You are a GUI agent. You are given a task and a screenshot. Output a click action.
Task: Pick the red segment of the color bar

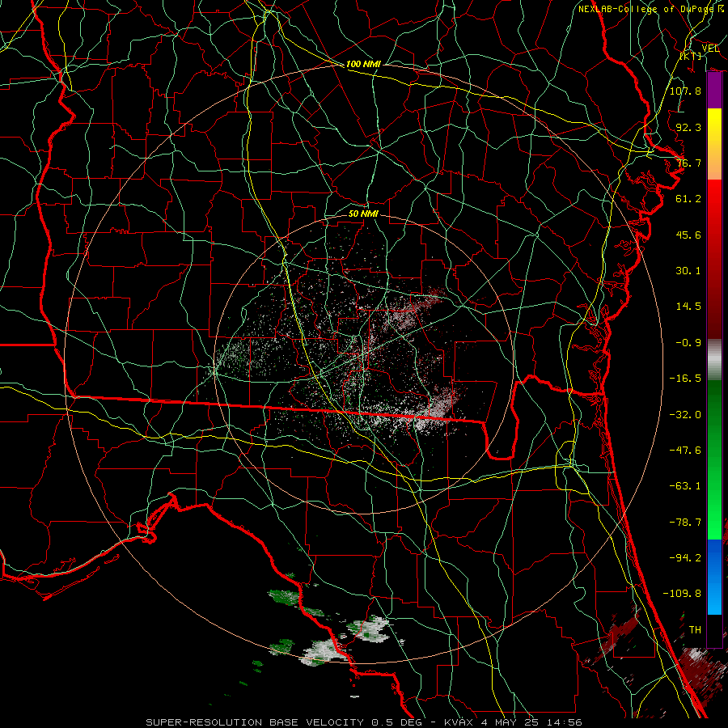tap(714, 259)
